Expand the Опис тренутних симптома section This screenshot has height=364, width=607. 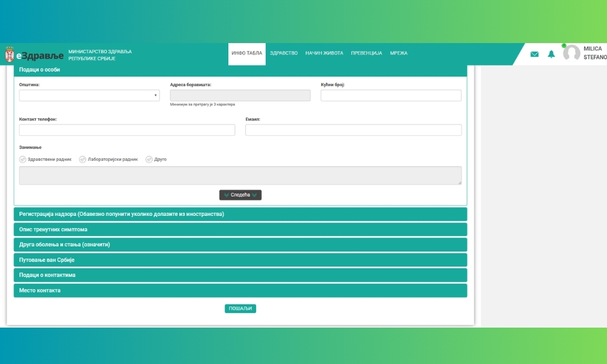(x=240, y=229)
